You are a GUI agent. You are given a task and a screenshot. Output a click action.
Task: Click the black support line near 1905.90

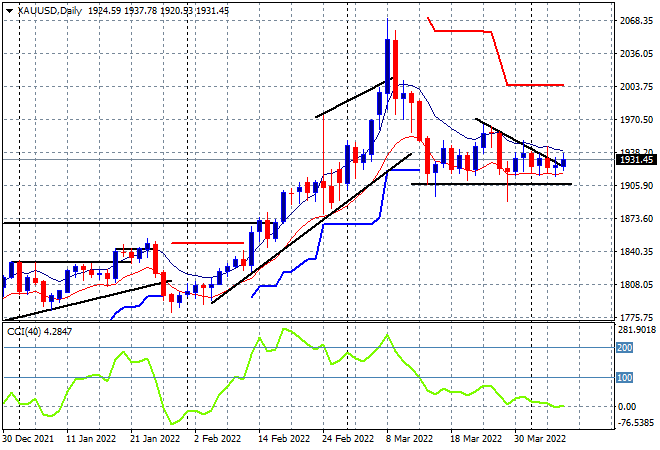(x=491, y=184)
